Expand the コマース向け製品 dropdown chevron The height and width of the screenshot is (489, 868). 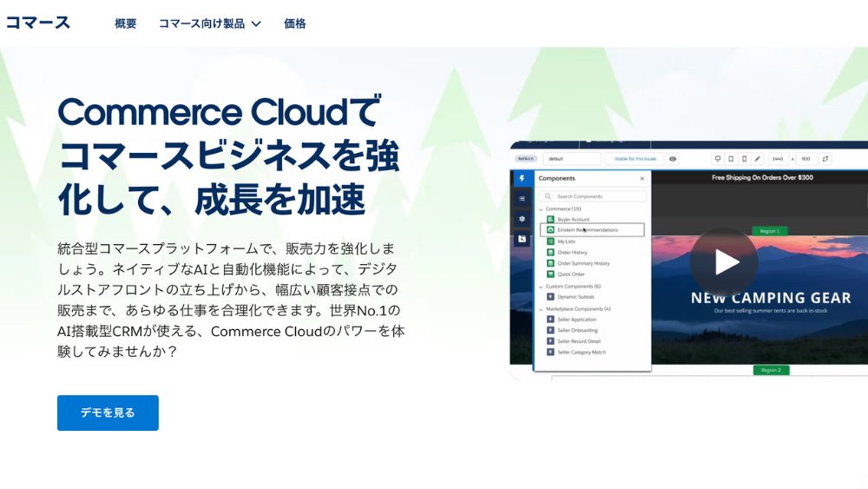(256, 23)
